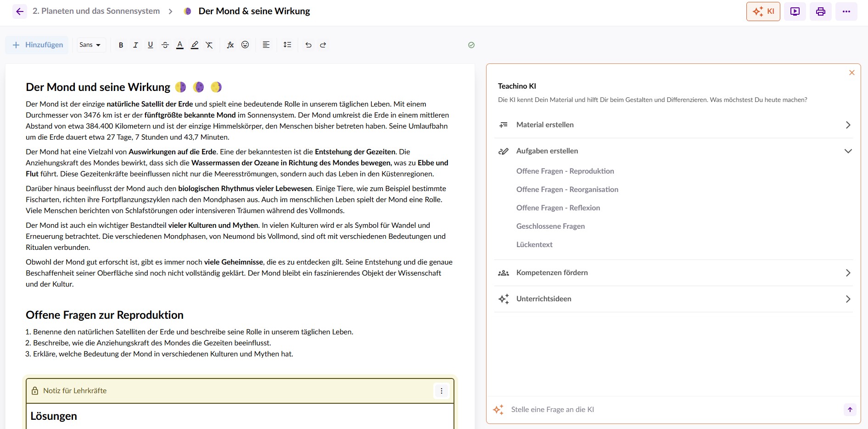Undo the last change
Screen dimensions: 868x429
point(308,45)
